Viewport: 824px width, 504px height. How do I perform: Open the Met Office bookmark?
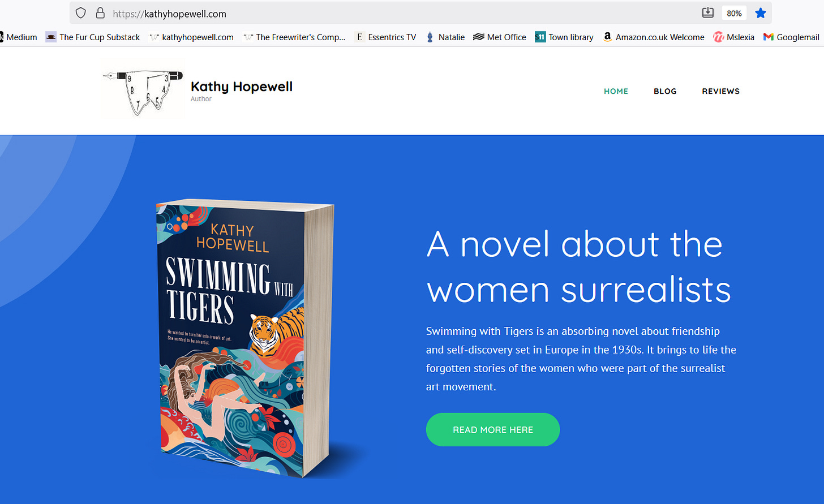coord(500,37)
